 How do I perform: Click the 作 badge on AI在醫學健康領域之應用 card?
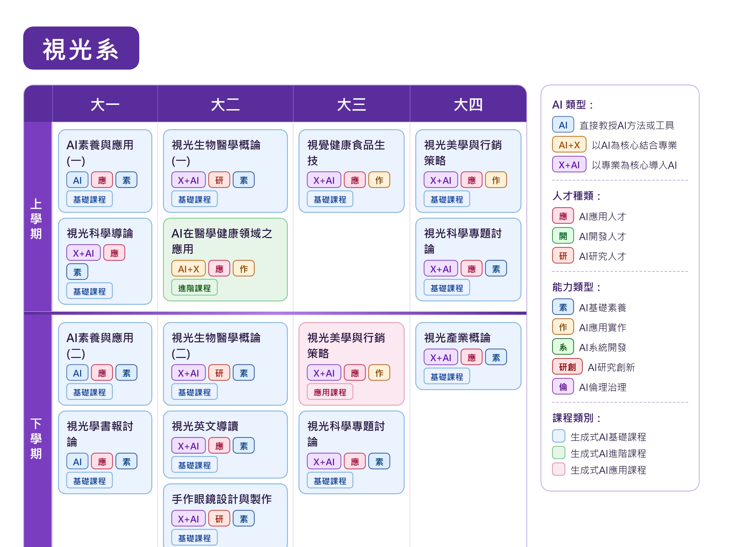click(x=244, y=269)
